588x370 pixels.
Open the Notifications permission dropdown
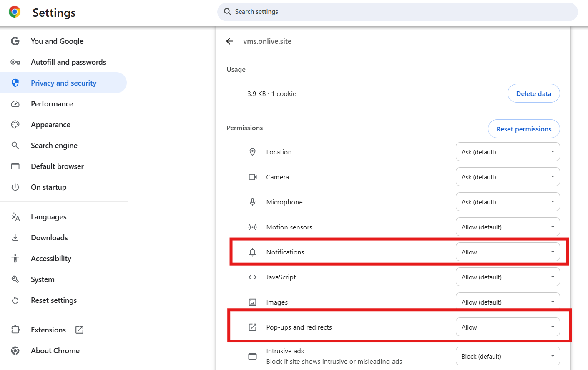tap(508, 252)
